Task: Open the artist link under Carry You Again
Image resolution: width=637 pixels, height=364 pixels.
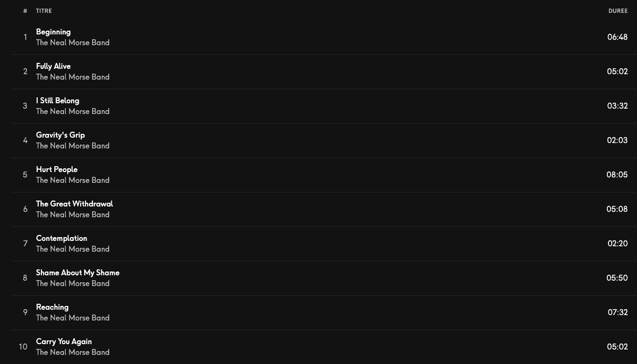Action: click(x=73, y=352)
